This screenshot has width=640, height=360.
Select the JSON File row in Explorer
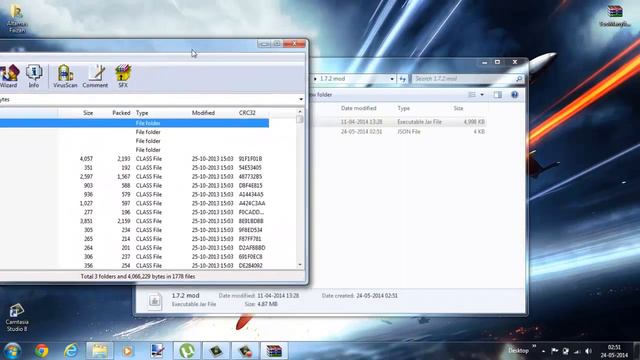pyautogui.click(x=398, y=131)
